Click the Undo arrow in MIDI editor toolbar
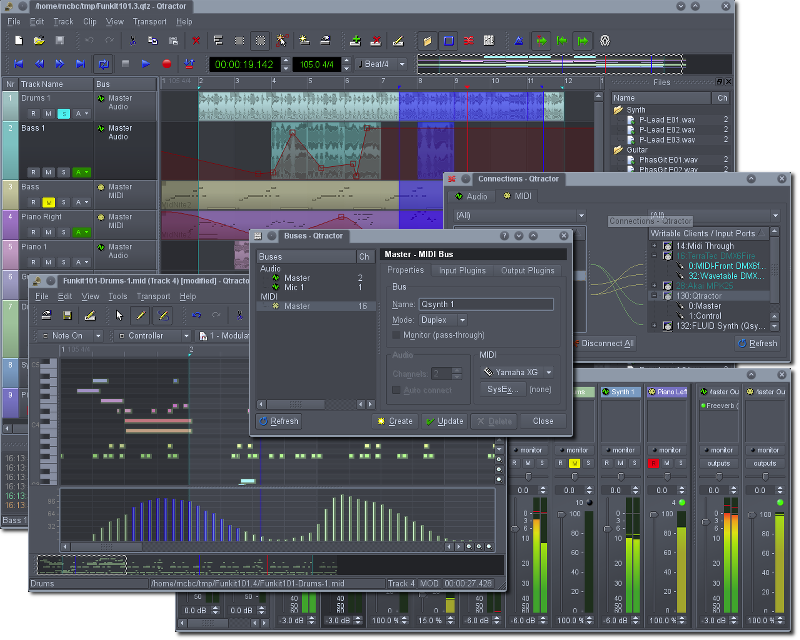 pyautogui.click(x=196, y=316)
